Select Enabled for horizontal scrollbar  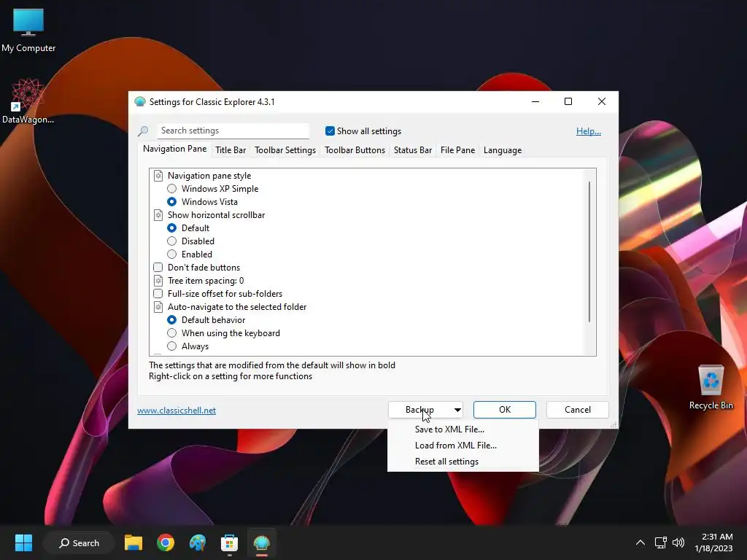click(x=171, y=254)
